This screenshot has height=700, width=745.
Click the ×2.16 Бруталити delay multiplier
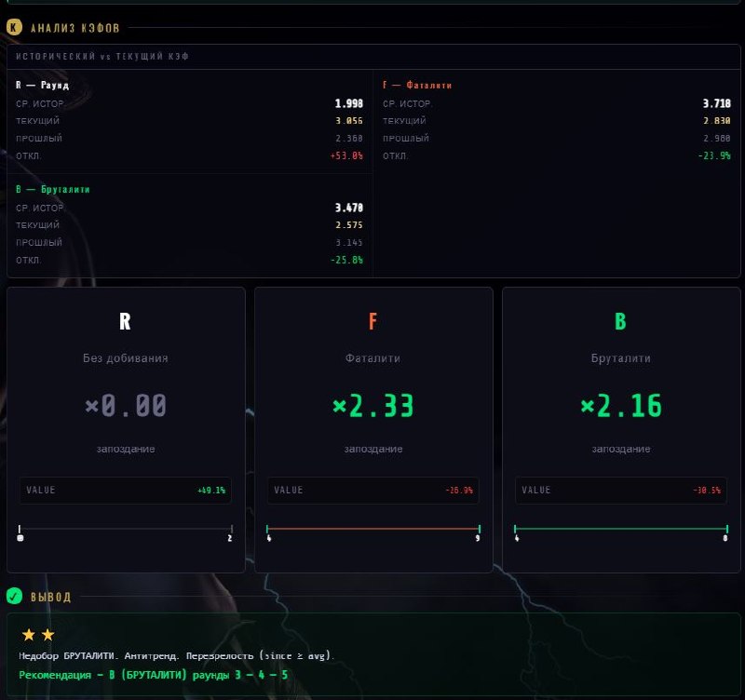620,406
